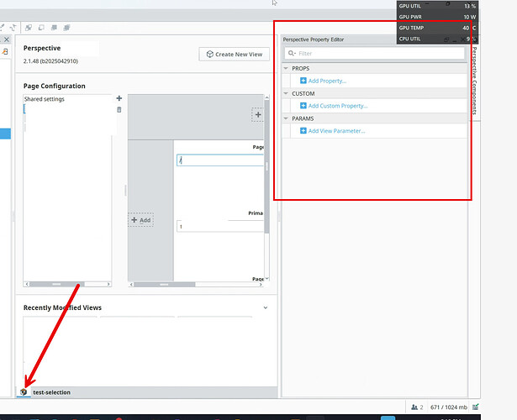Collapse the Recently Modified Views section chevron

(x=266, y=307)
